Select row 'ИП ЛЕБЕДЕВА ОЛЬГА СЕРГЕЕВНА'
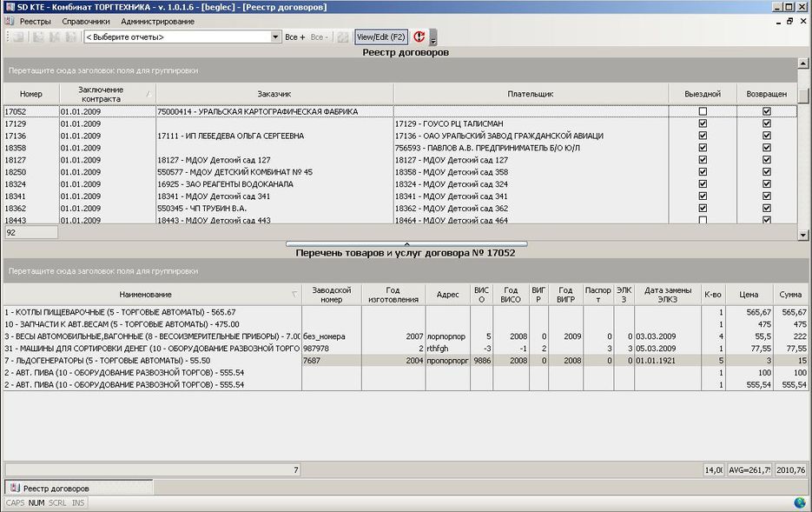The height and width of the screenshot is (512, 812). pos(399,136)
